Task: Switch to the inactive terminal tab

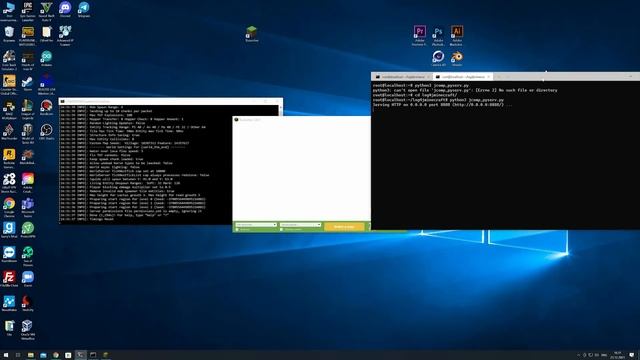Action: tap(401, 77)
